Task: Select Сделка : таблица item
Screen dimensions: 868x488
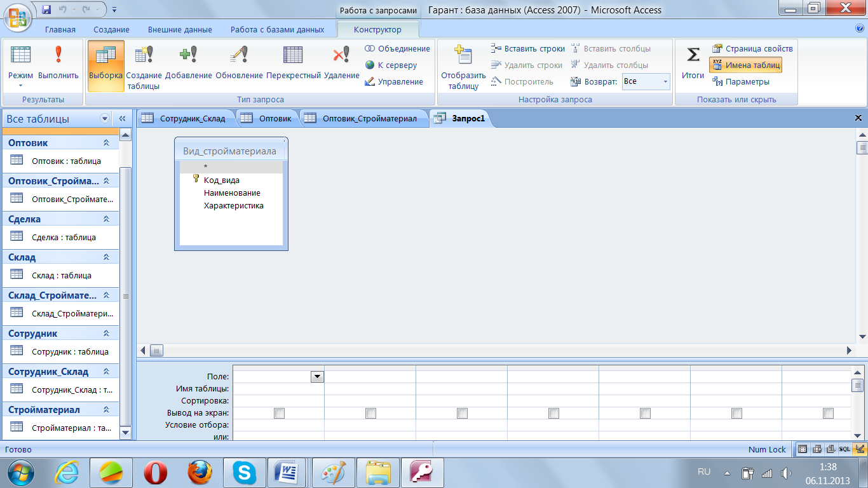Action: point(61,237)
